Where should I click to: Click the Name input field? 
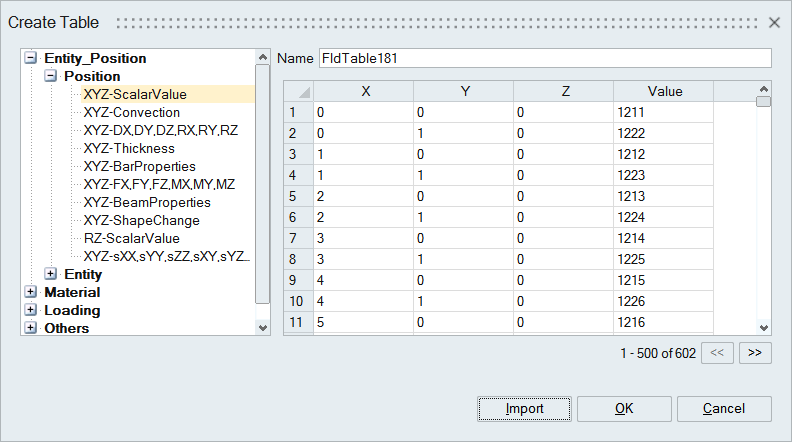click(x=545, y=58)
